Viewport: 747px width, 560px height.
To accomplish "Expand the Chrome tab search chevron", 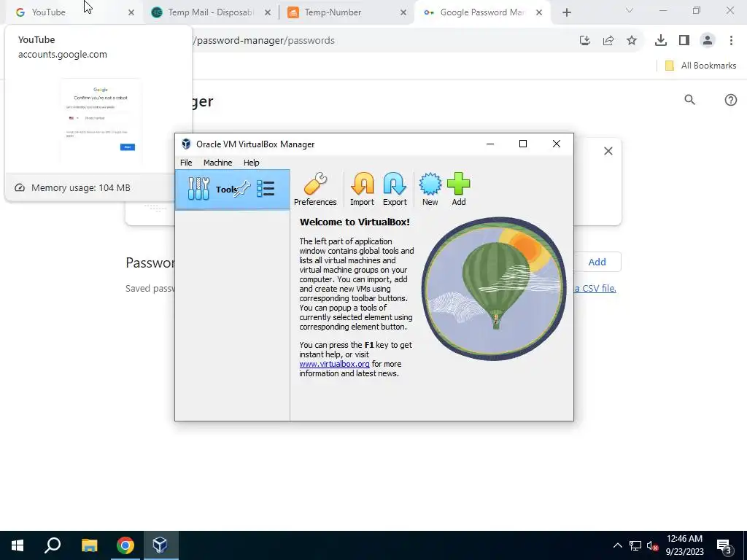I will coord(630,10).
